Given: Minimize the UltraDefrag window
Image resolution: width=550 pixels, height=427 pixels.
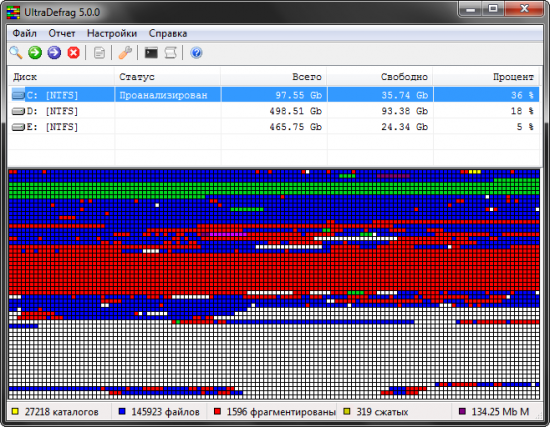Looking at the screenshot, I should pos(470,8).
